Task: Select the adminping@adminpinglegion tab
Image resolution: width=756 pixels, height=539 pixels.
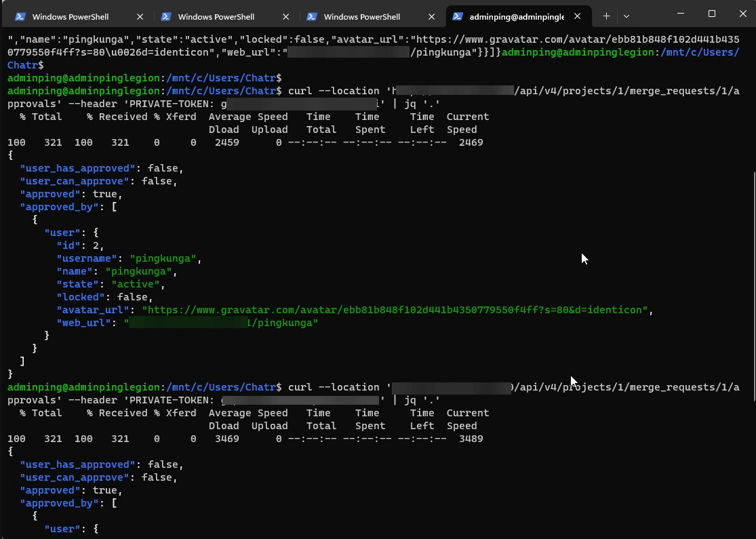Action: click(x=517, y=16)
